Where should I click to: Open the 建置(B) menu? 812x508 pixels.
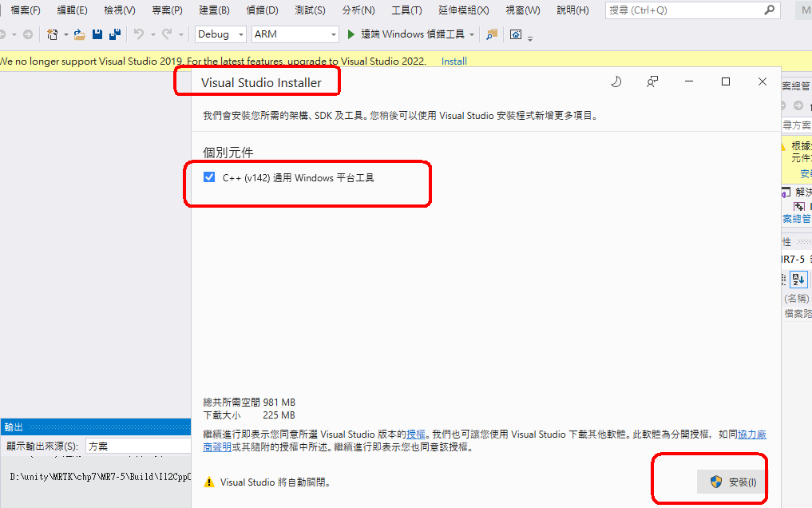coord(215,10)
